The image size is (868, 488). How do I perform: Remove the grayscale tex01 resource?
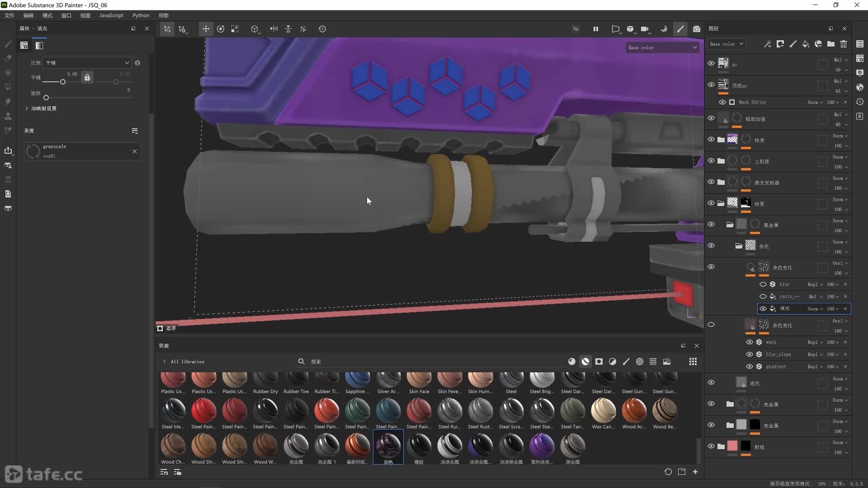[x=135, y=151]
